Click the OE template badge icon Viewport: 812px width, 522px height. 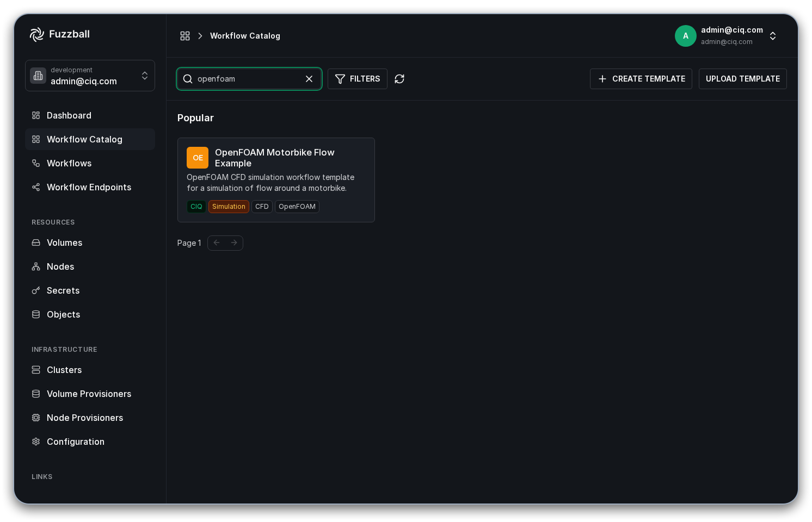[198, 158]
